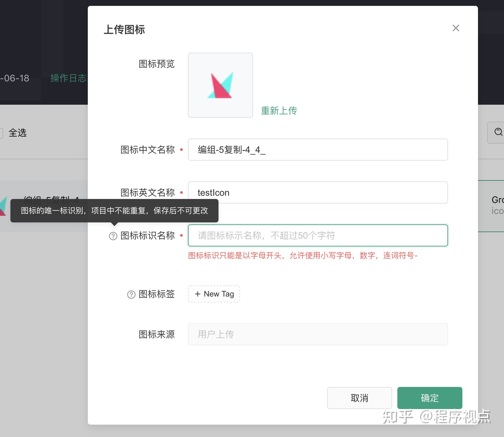This screenshot has height=437, width=504.
Task: Add a tag with + New Tag
Action: click(x=214, y=294)
